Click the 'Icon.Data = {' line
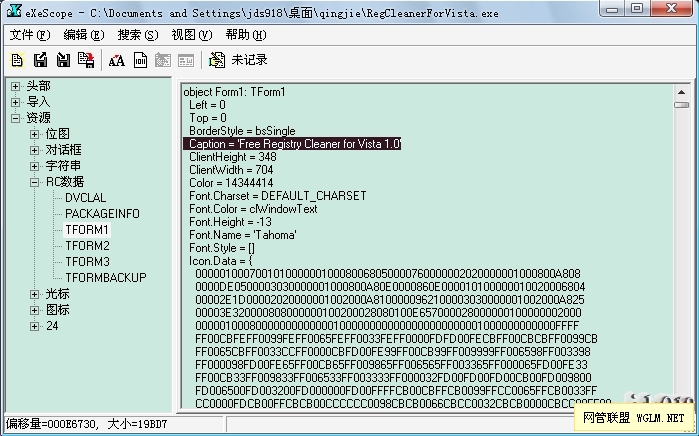699x436 pixels. (221, 260)
